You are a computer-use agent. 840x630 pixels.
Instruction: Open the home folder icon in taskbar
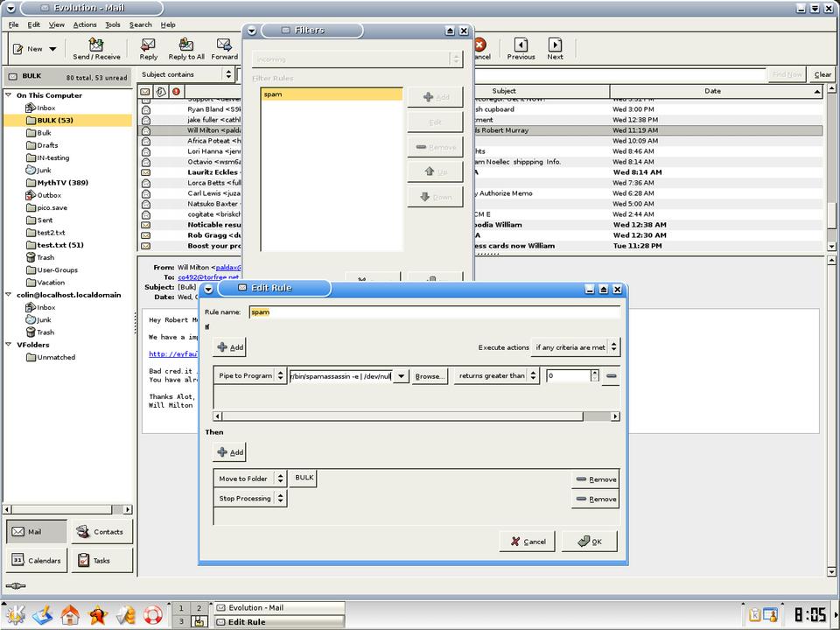[x=70, y=614]
